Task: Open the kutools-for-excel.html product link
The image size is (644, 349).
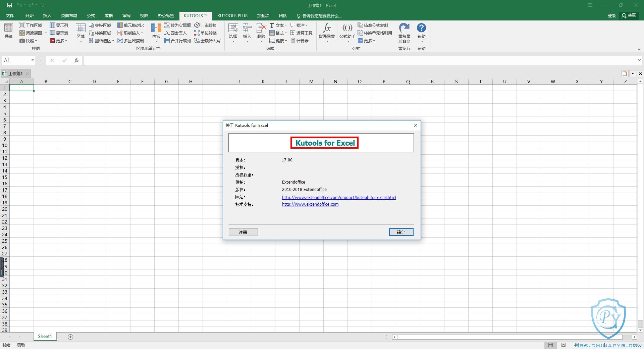Action: [339, 197]
